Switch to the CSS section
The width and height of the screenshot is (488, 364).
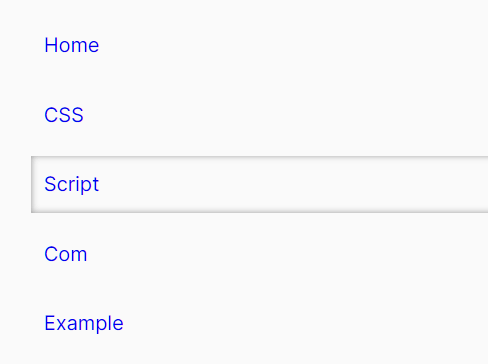tap(64, 115)
